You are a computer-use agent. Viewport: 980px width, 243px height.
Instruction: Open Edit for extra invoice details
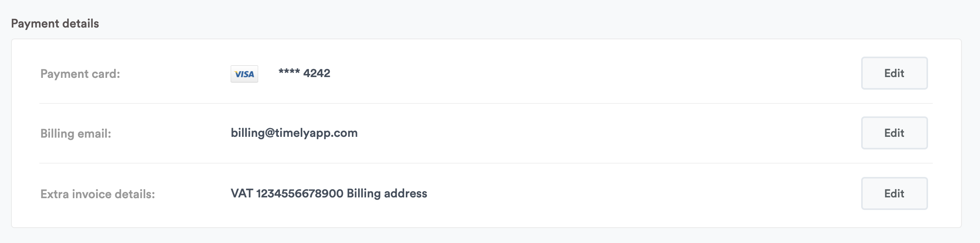[894, 193]
